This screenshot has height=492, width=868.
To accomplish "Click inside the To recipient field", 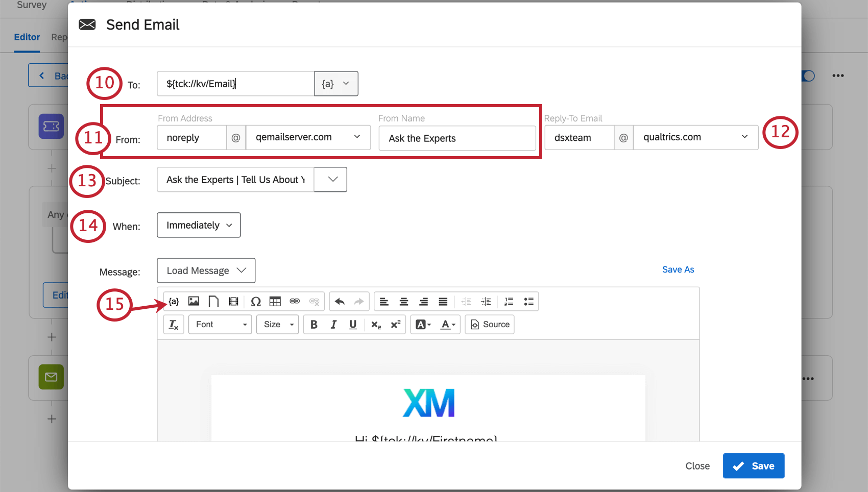I will [x=235, y=83].
